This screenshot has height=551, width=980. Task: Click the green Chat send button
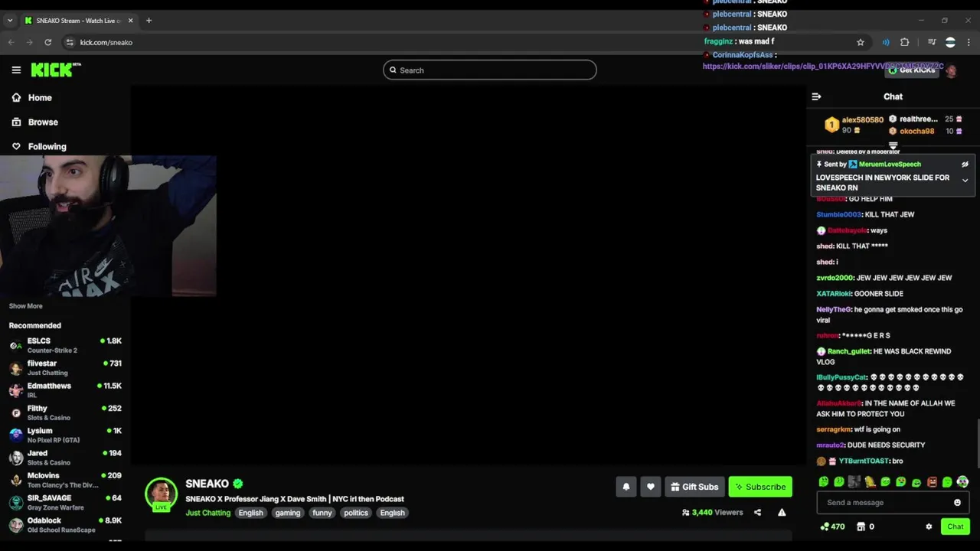[955, 527]
